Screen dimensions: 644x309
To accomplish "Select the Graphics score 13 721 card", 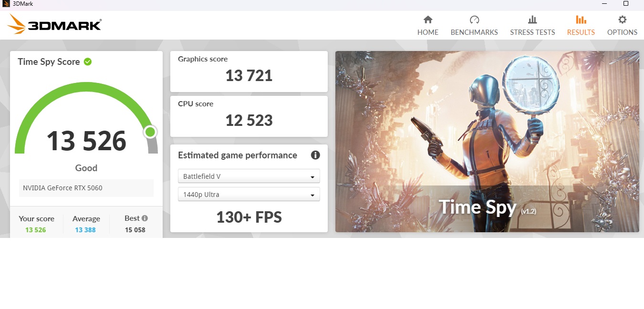I will click(249, 72).
